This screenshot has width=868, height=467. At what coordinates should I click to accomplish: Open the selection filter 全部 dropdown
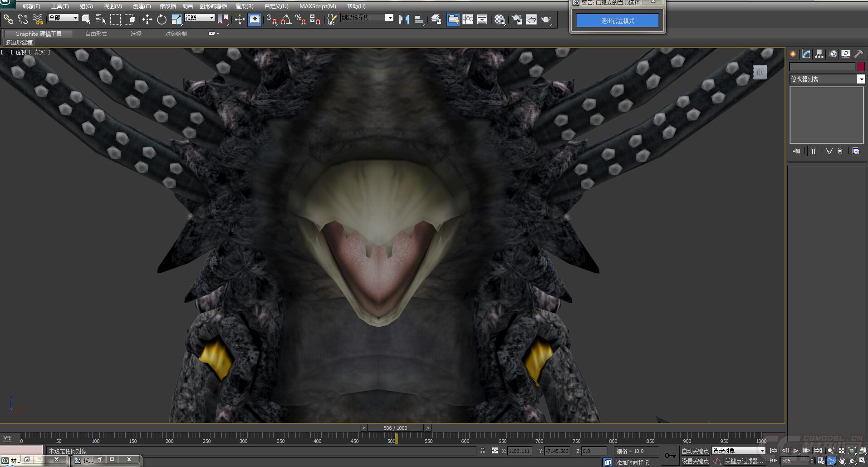click(64, 18)
